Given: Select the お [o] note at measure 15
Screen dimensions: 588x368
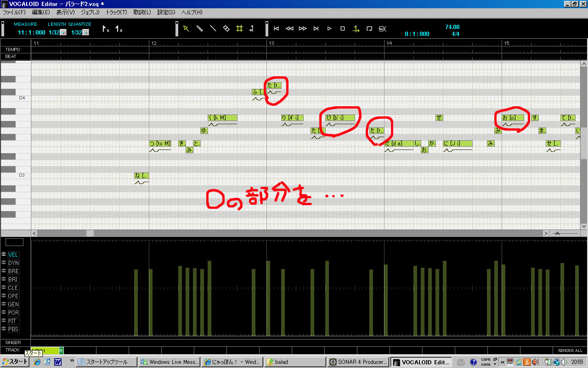Looking at the screenshot, I should (x=513, y=118).
